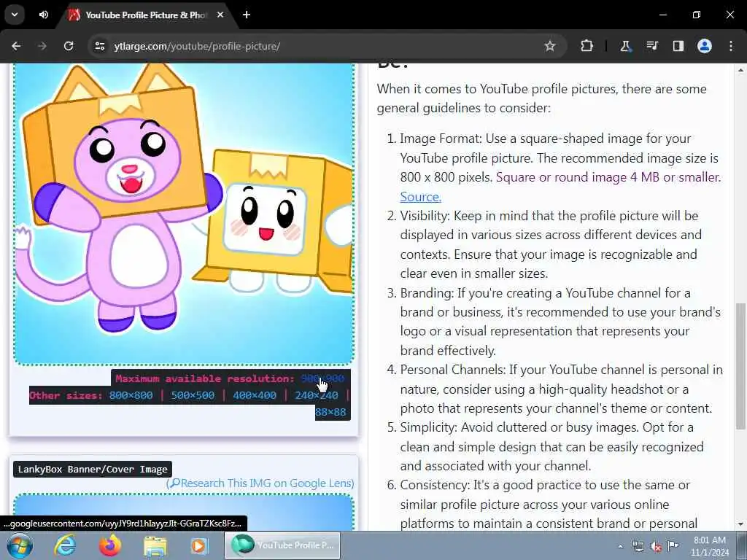Show hidden system tray icons arrow
Viewport: 747px width, 560px height.
620,546
